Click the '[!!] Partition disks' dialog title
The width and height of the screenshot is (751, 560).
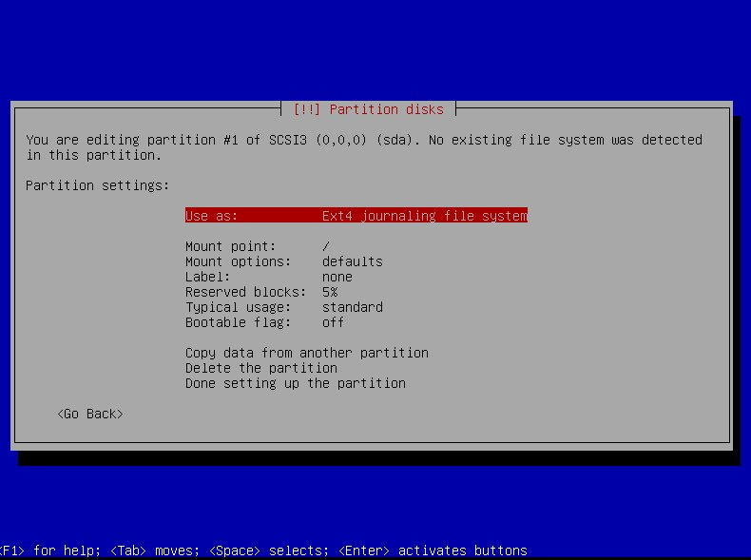click(x=368, y=109)
